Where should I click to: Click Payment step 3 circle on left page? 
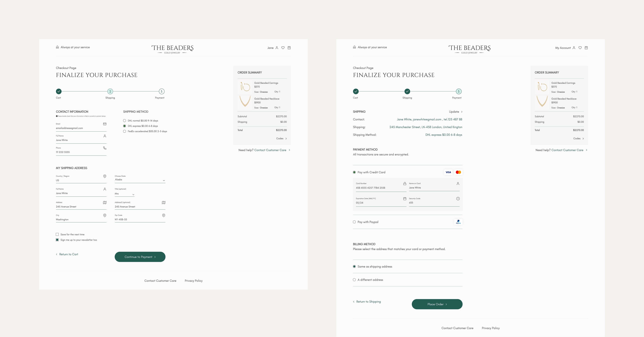pos(162,91)
